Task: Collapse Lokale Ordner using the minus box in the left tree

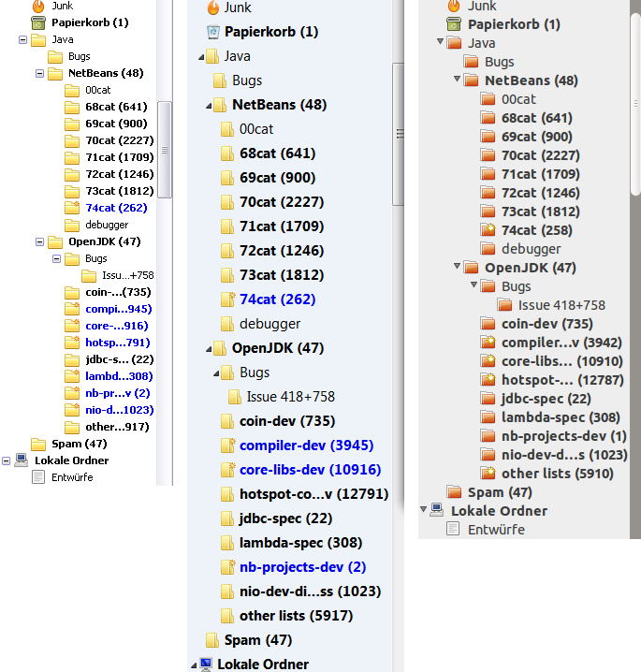Action: click(6, 461)
